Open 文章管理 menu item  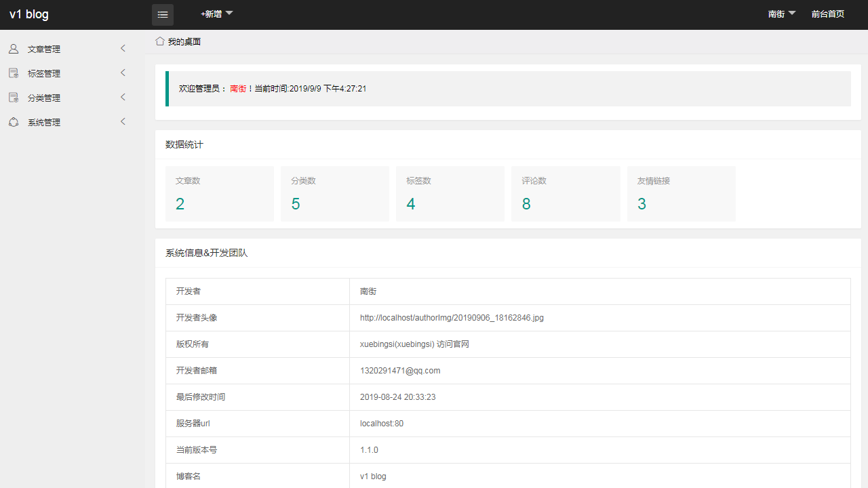tap(73, 49)
